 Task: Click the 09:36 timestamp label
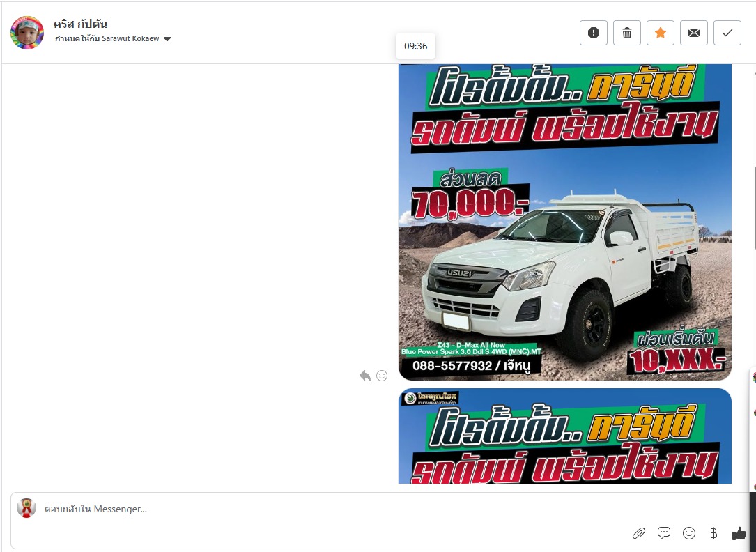click(415, 46)
